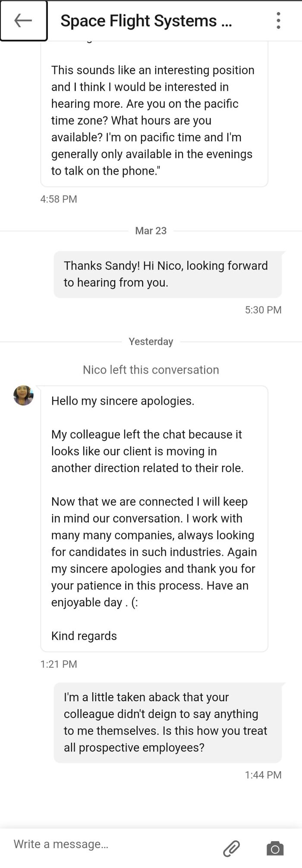Open the Space Flight Systems conversation title

pyautogui.click(x=146, y=21)
